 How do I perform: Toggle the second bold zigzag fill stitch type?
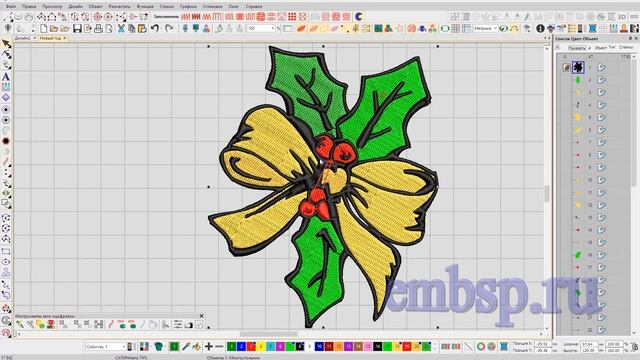(196, 17)
